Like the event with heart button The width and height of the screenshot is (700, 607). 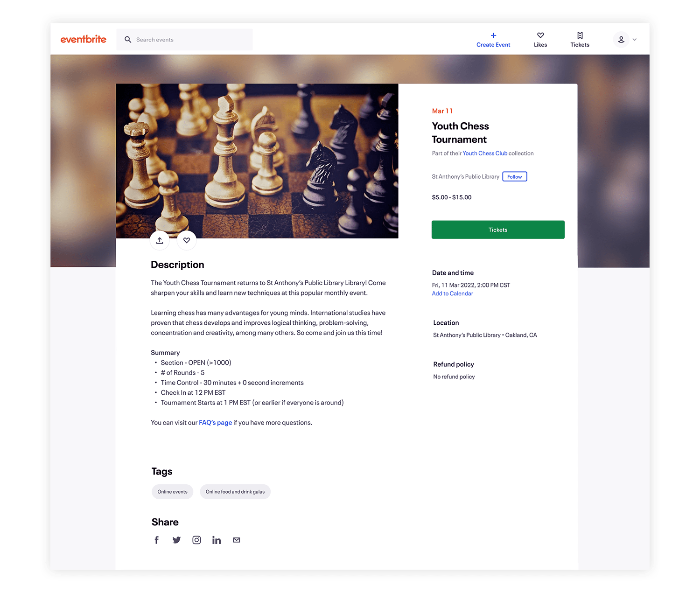click(x=187, y=240)
